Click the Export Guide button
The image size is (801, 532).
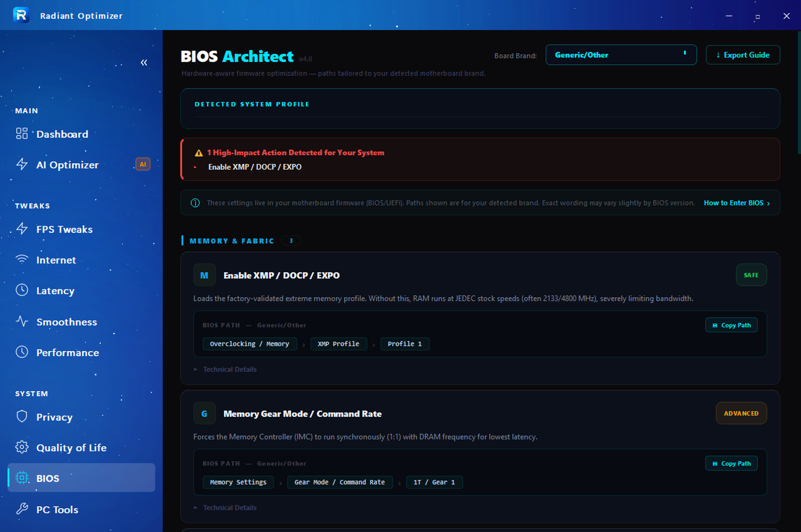[743, 55]
